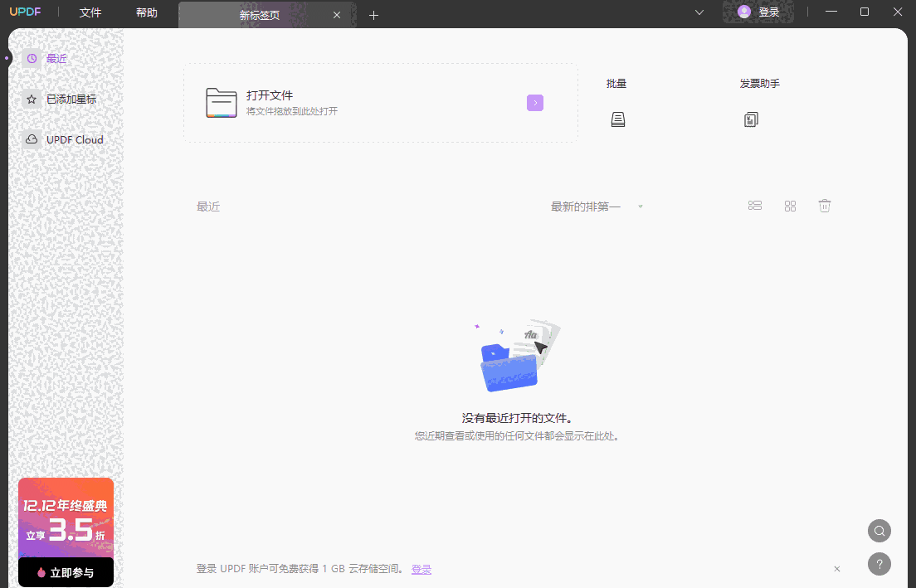Open search using the magnifier icon
This screenshot has height=588, width=916.
(879, 530)
